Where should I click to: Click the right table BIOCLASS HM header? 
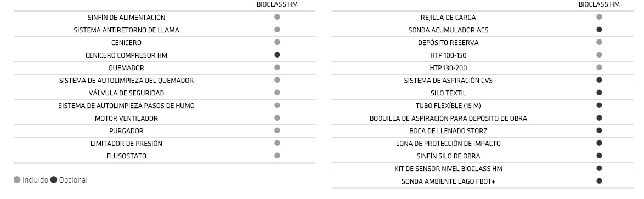599,4
